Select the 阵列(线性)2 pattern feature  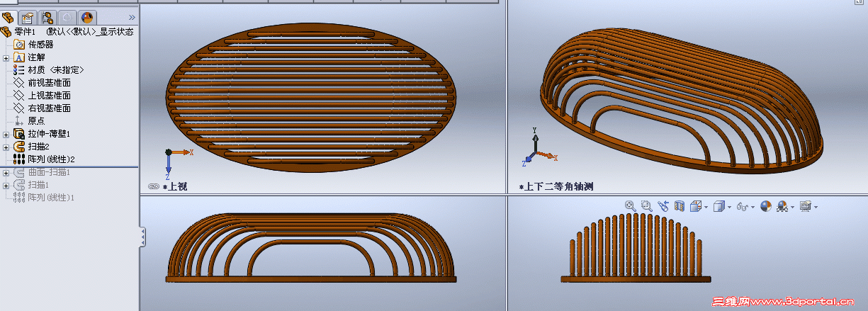point(51,159)
